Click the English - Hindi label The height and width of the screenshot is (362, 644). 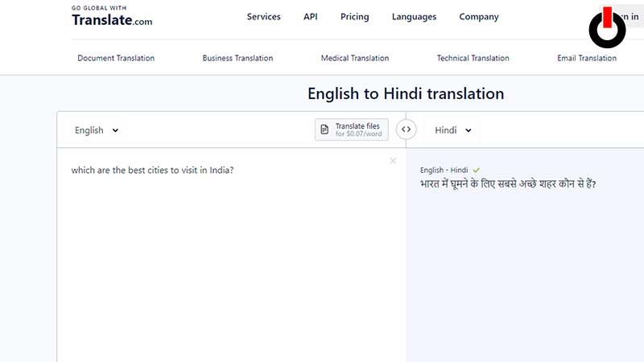click(x=444, y=170)
